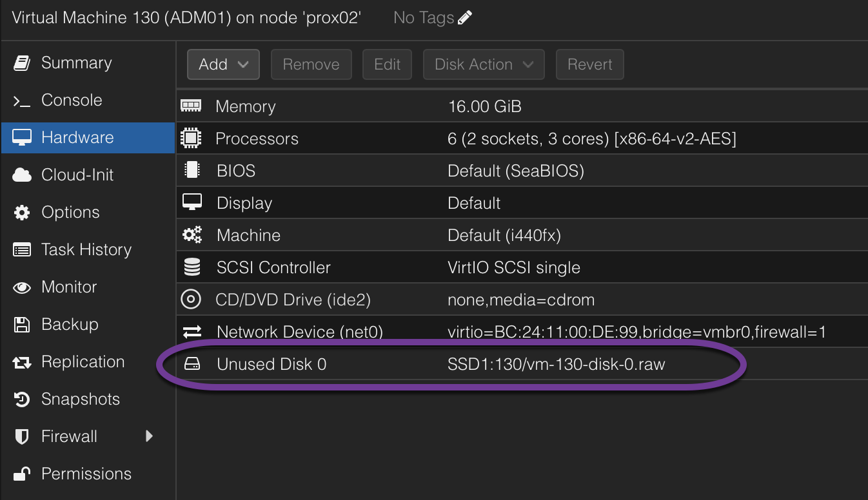Image resolution: width=868 pixels, height=500 pixels.
Task: Select the Firewall shield icon
Action: [x=21, y=436]
